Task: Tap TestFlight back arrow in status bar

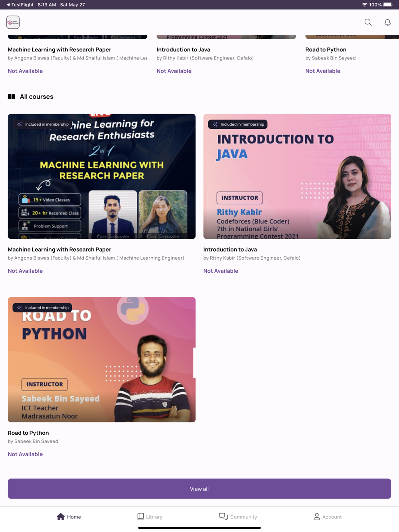Action: [x=8, y=5]
